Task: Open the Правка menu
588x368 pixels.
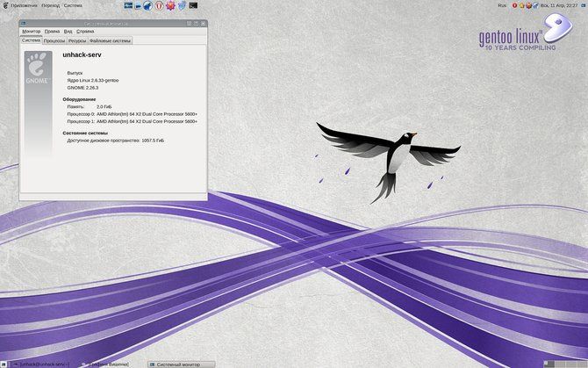Action: click(52, 31)
